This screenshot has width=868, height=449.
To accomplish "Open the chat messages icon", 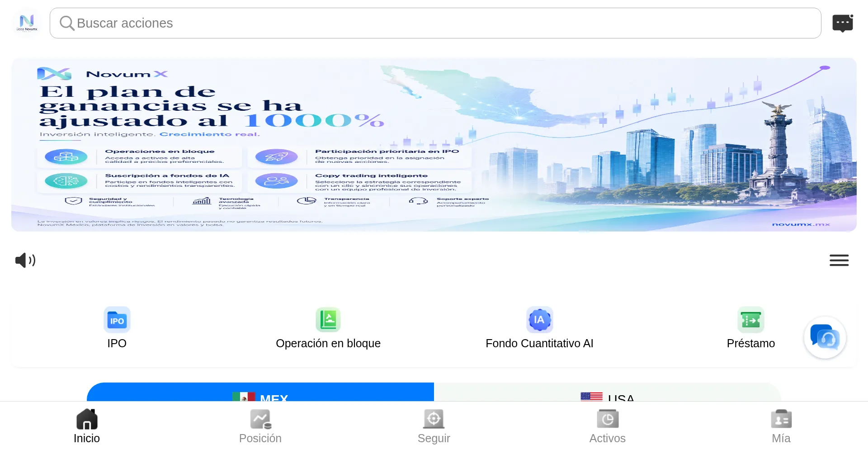I will 843,23.
